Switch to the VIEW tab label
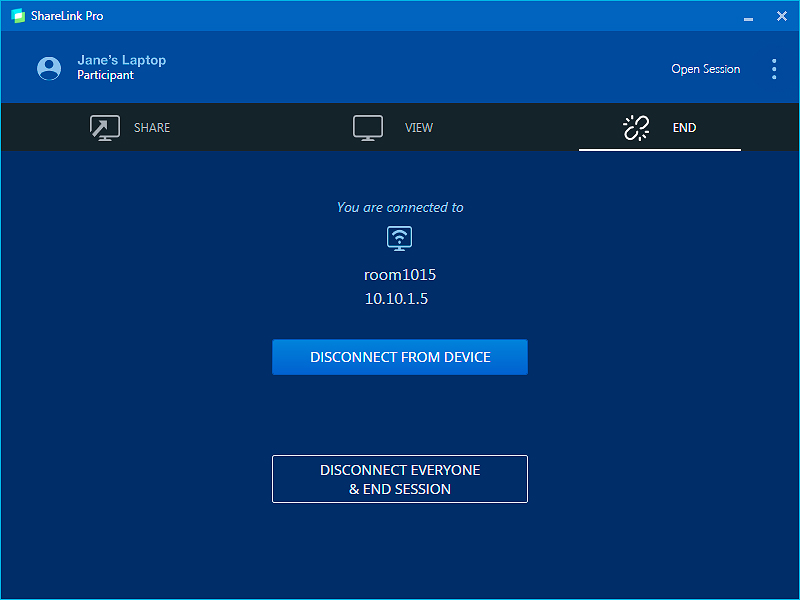This screenshot has height=600, width=800. click(x=419, y=128)
